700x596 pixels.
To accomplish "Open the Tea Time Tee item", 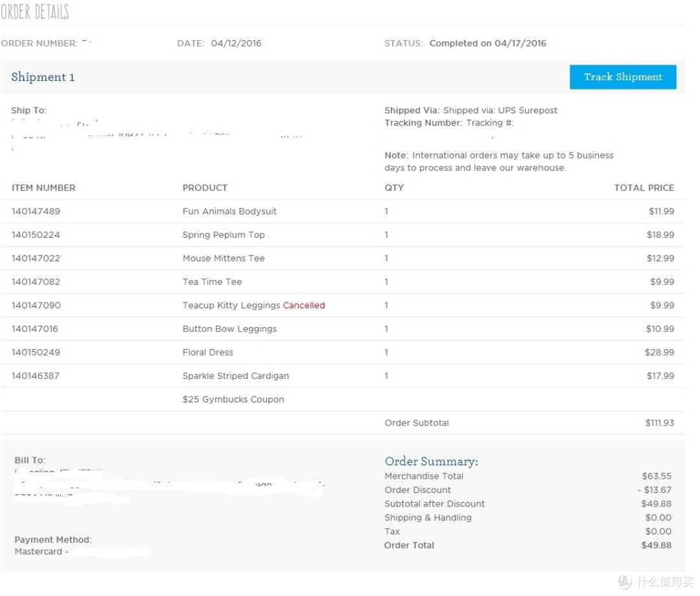I will tap(212, 282).
